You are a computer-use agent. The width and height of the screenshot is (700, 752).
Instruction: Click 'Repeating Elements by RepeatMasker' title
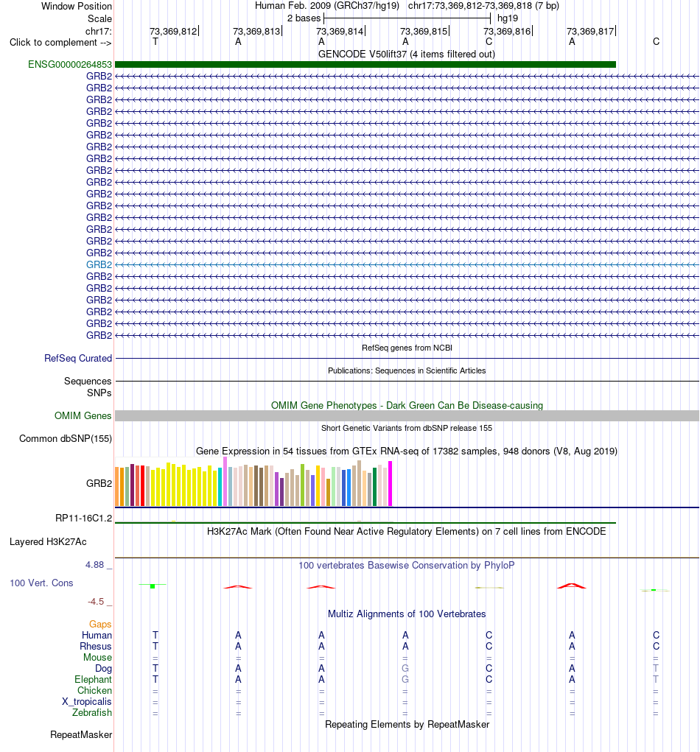pos(407,725)
